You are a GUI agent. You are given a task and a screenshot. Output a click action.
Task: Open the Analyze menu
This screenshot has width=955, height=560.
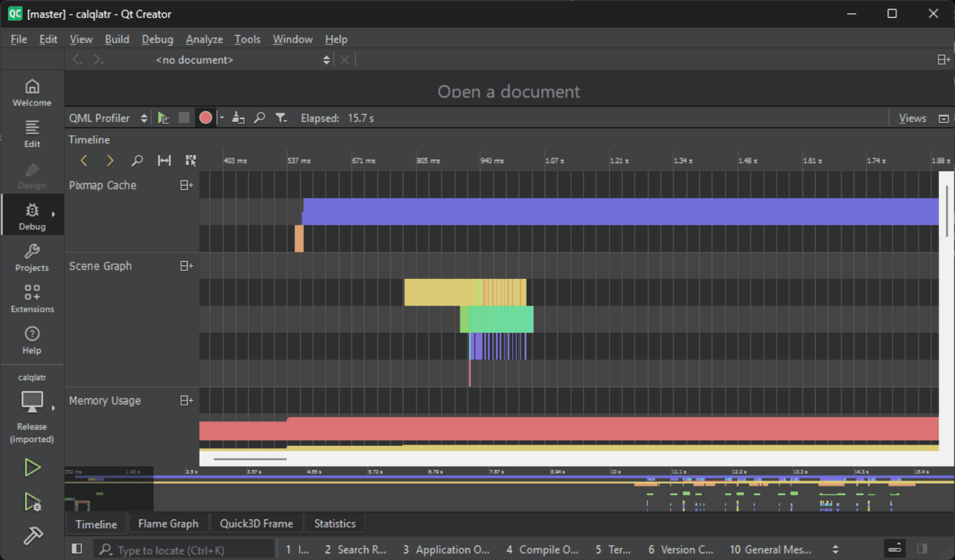(204, 39)
